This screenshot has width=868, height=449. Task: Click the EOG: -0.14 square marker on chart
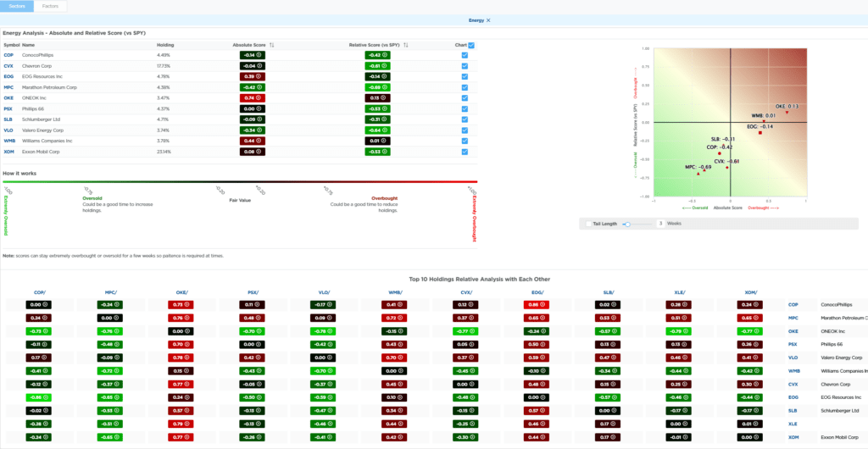[760, 133]
